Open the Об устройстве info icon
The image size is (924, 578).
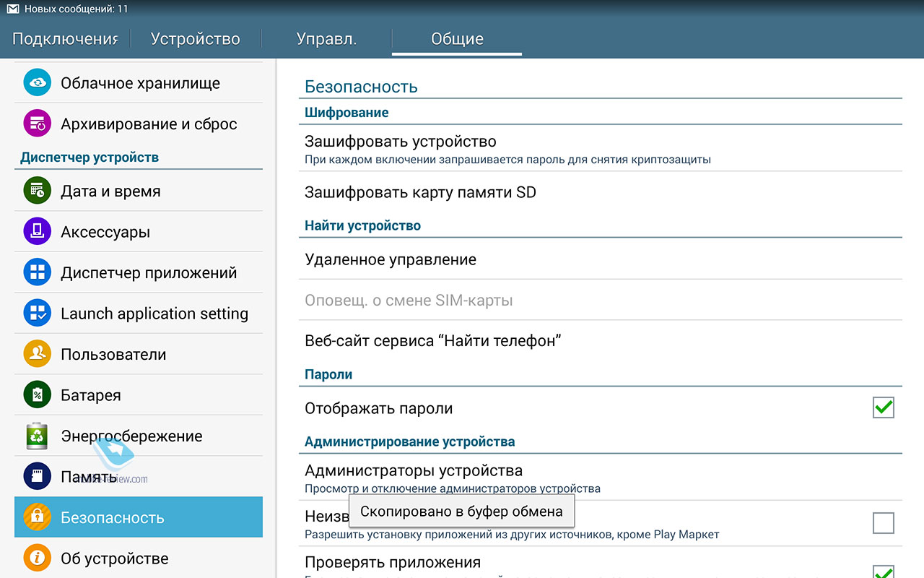(x=37, y=558)
